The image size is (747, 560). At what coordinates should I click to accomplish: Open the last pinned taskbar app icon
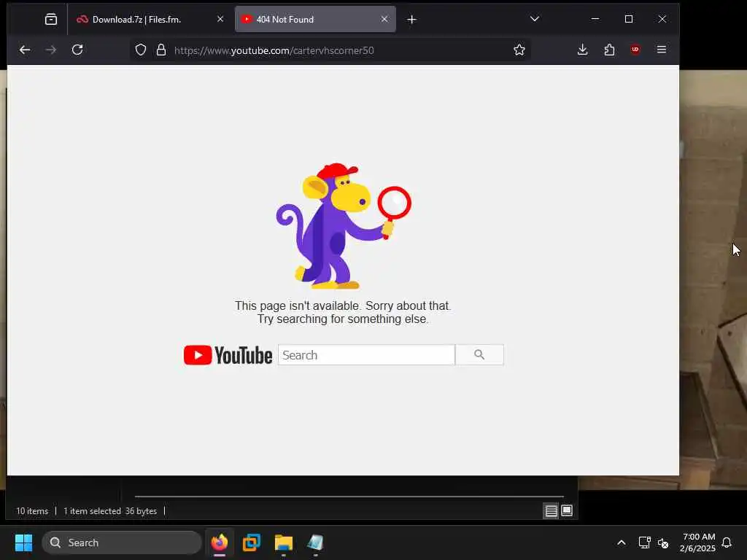click(x=315, y=542)
